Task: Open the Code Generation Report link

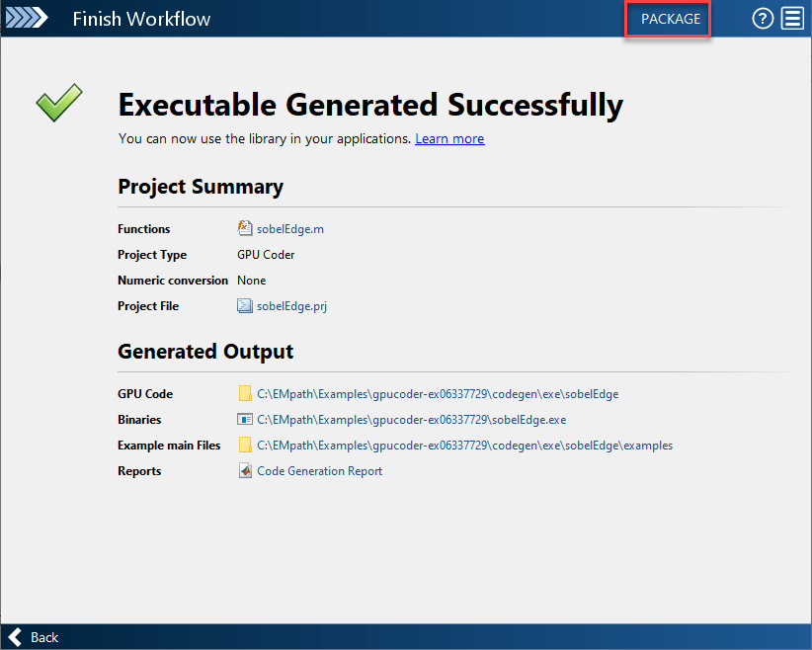Action: pos(319,471)
